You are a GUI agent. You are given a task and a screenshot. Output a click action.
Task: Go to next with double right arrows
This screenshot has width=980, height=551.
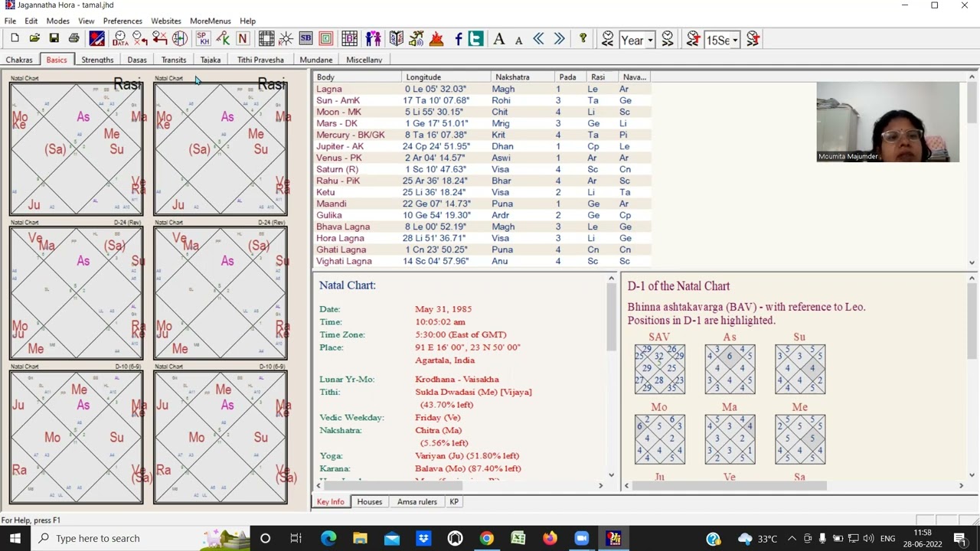(559, 39)
